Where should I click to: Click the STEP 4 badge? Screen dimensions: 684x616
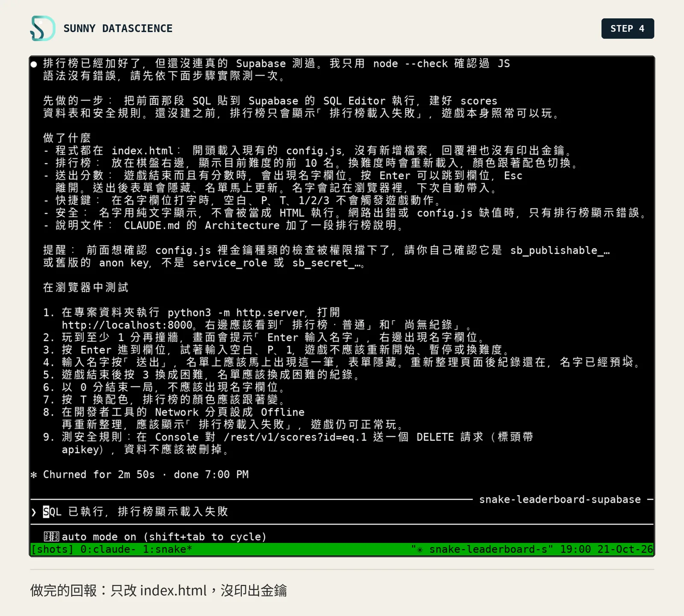[628, 29]
